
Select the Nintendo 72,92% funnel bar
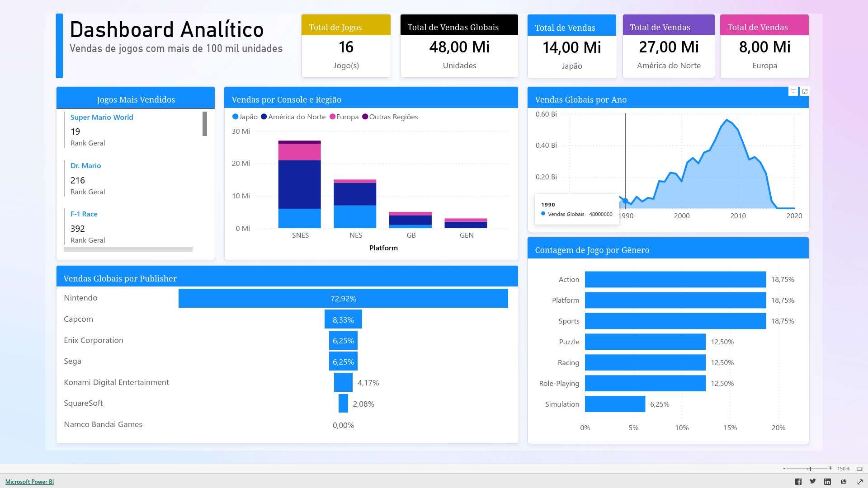coord(343,298)
